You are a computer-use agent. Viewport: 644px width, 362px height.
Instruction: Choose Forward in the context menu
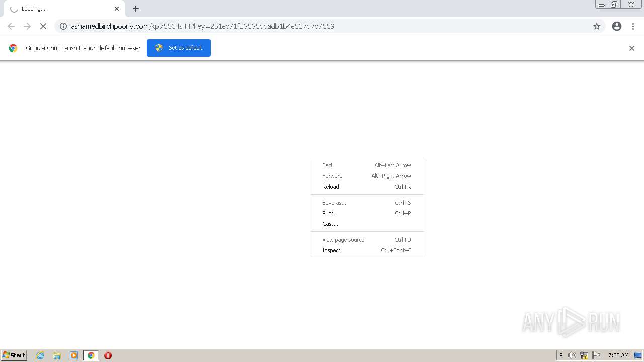[367, 176]
